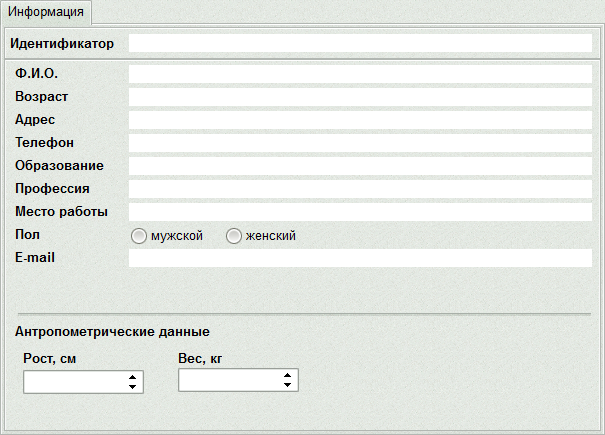Focus the Профессия field
The image size is (605, 435).
(x=360, y=189)
